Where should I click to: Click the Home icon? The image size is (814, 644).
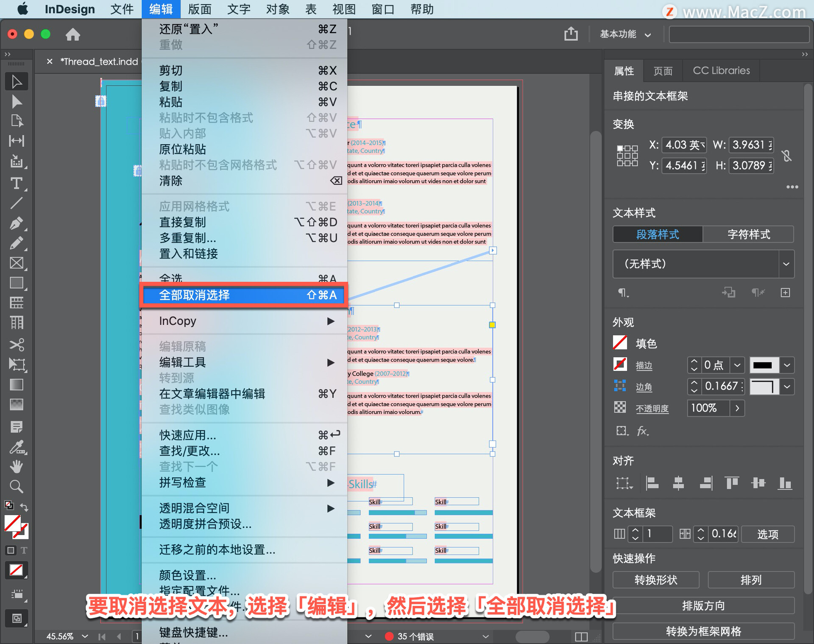(72, 34)
